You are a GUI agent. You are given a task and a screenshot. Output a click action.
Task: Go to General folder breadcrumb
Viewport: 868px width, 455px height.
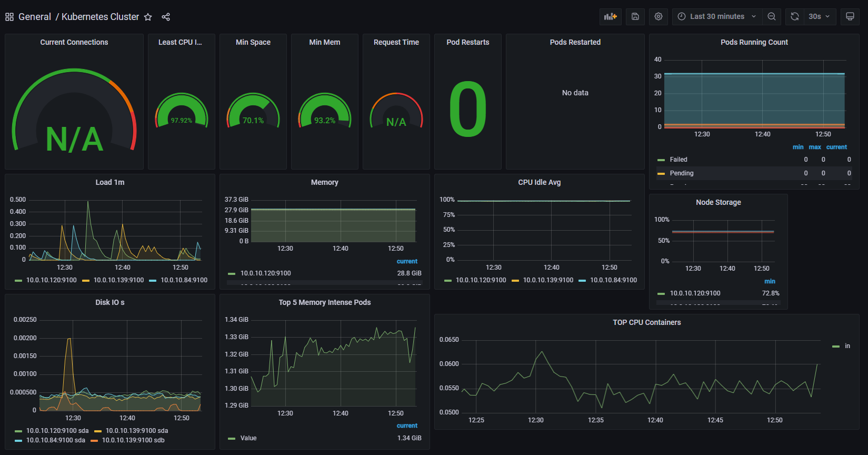[x=35, y=17]
